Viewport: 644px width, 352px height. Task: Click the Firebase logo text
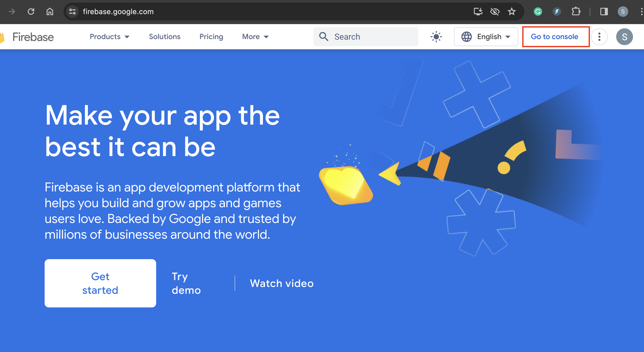pyautogui.click(x=33, y=37)
